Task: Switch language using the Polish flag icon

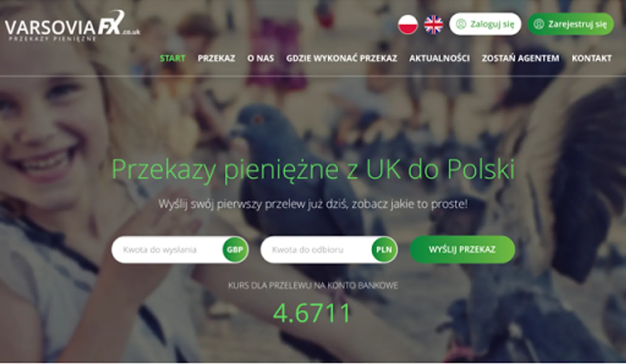Action: click(407, 24)
